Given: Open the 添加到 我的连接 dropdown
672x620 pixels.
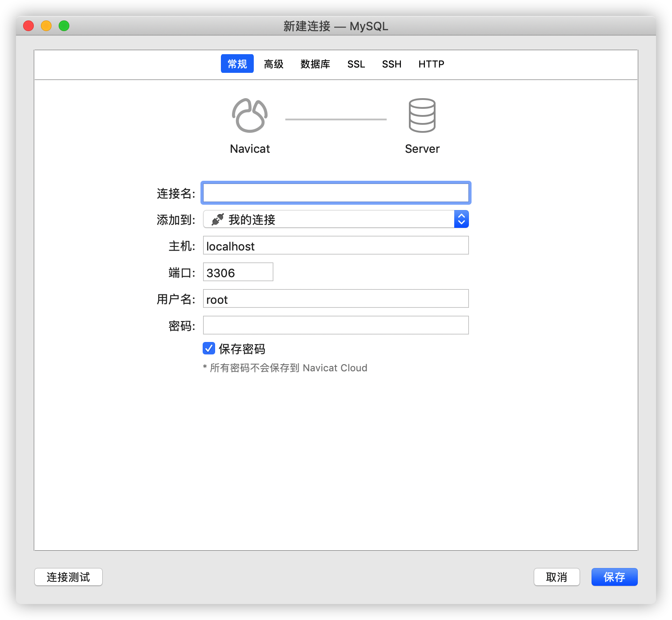Looking at the screenshot, I should 336,219.
